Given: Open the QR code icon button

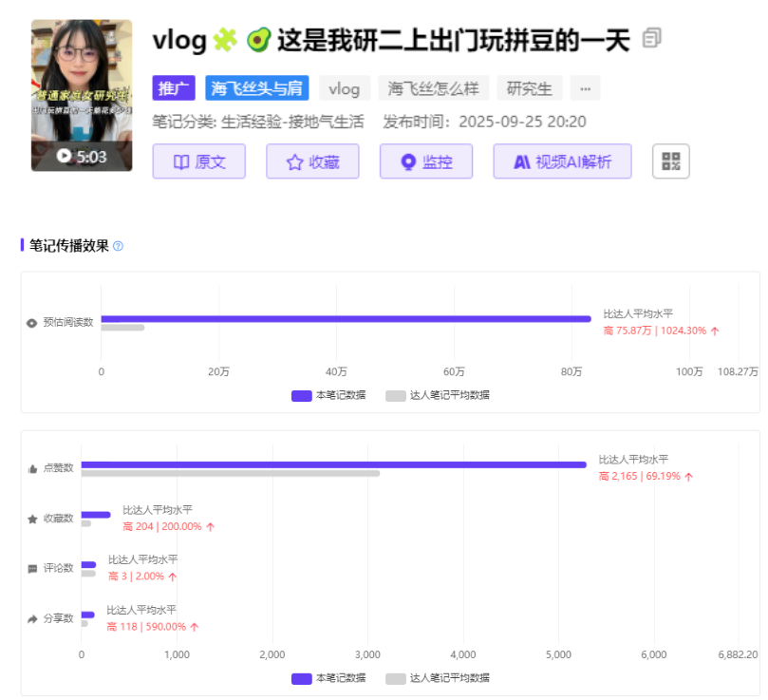Looking at the screenshot, I should 671,161.
